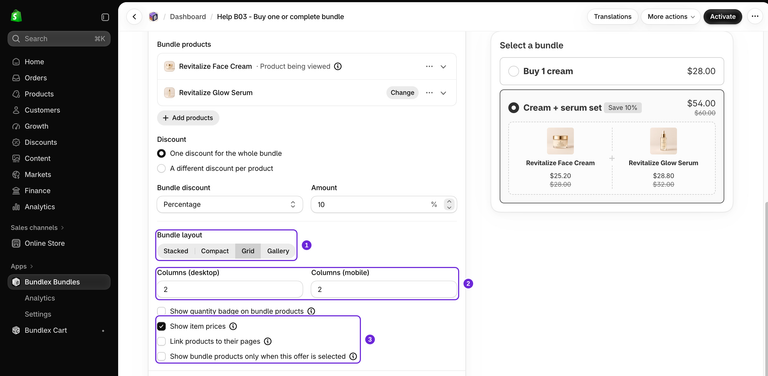
Task: Click the Activate button
Action: pos(722,17)
